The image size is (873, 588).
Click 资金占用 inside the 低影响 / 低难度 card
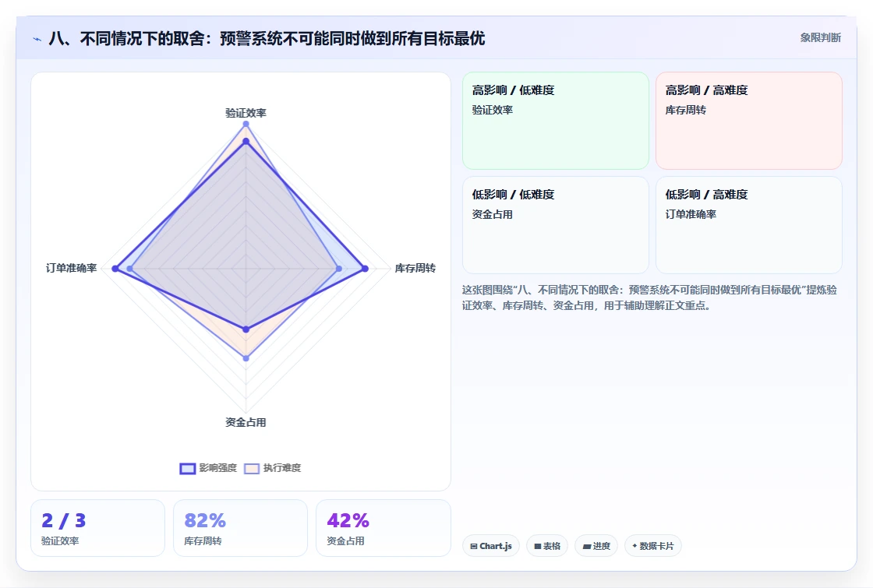click(x=492, y=214)
